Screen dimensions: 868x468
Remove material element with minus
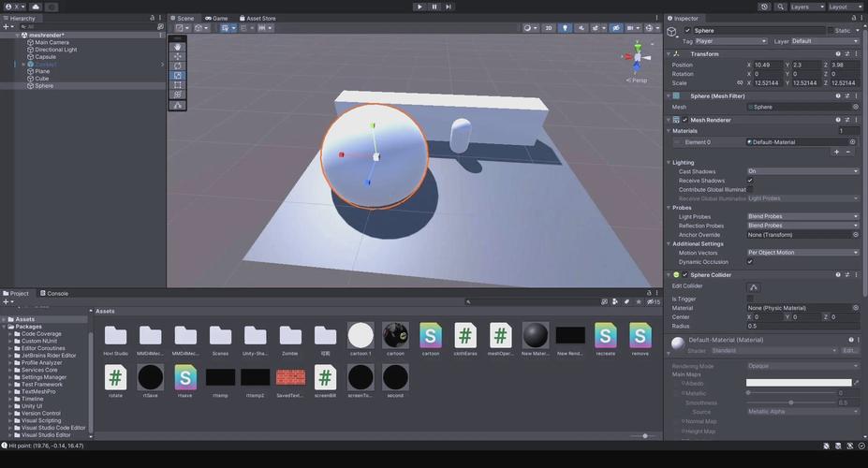click(x=848, y=153)
